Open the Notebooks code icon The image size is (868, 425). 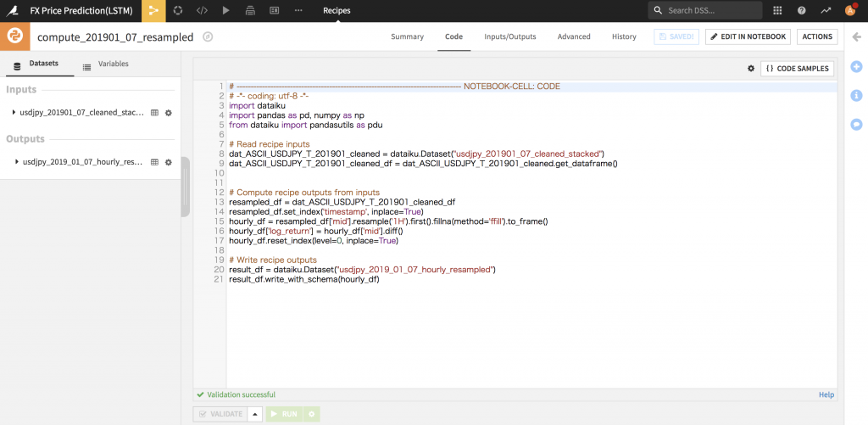coord(202,10)
